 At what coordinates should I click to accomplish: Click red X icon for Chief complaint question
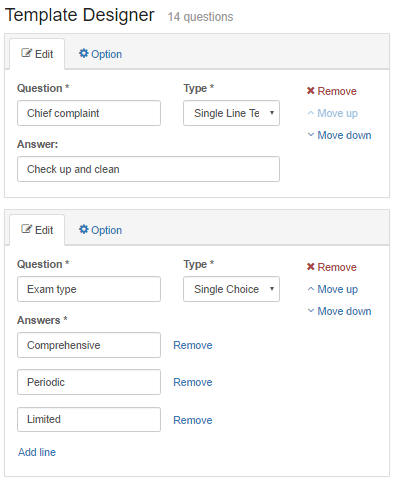click(311, 91)
